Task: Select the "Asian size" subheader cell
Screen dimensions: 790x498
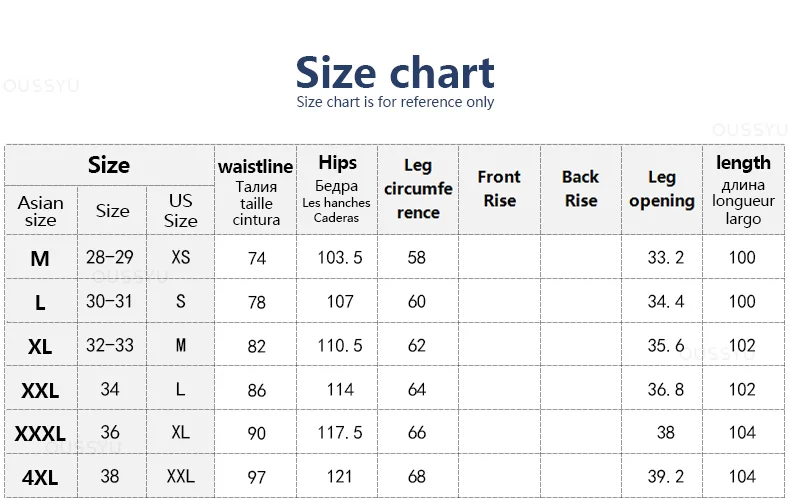Action: pos(40,211)
